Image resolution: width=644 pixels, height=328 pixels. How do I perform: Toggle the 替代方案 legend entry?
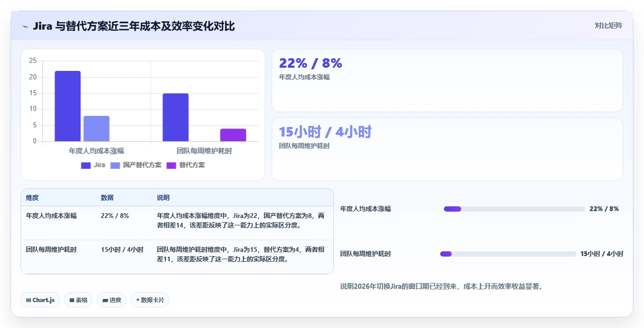(185, 165)
